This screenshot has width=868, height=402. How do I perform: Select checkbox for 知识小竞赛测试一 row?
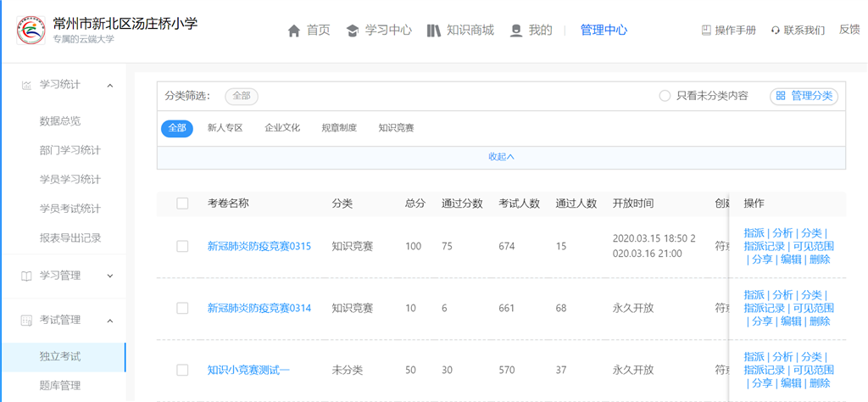(182, 370)
